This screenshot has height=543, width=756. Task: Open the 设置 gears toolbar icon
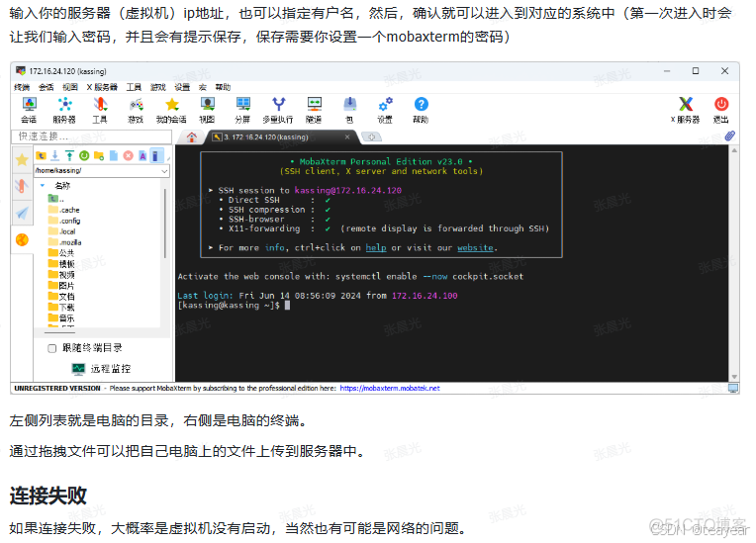coord(385,111)
